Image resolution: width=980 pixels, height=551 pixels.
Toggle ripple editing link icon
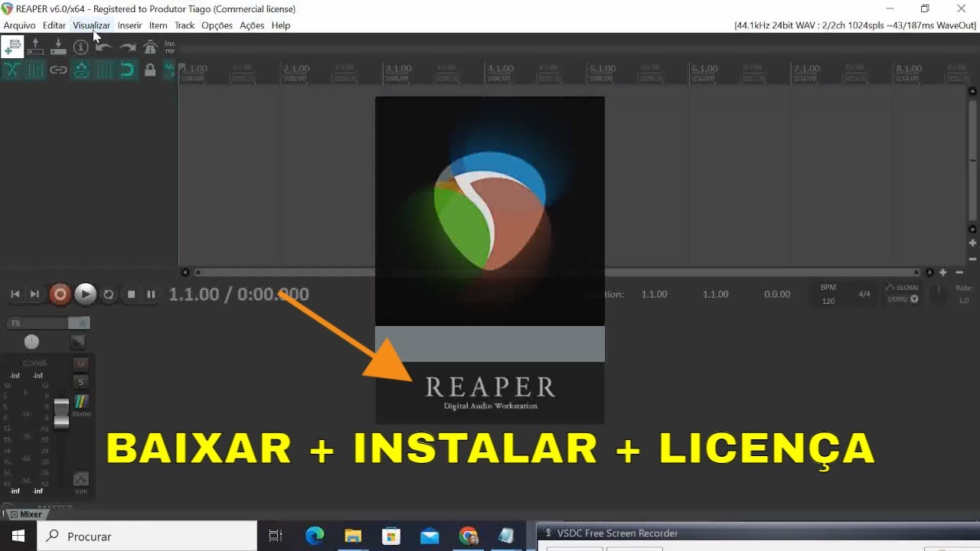tap(58, 70)
